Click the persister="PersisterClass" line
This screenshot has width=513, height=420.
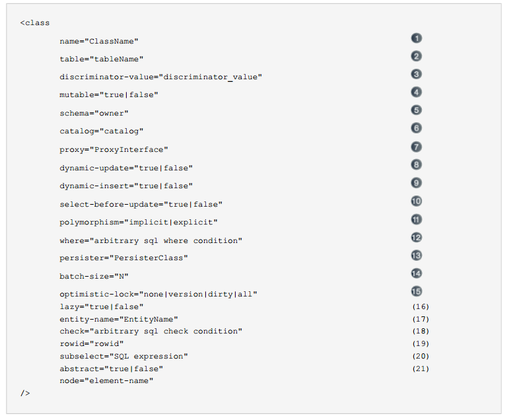tap(123, 258)
